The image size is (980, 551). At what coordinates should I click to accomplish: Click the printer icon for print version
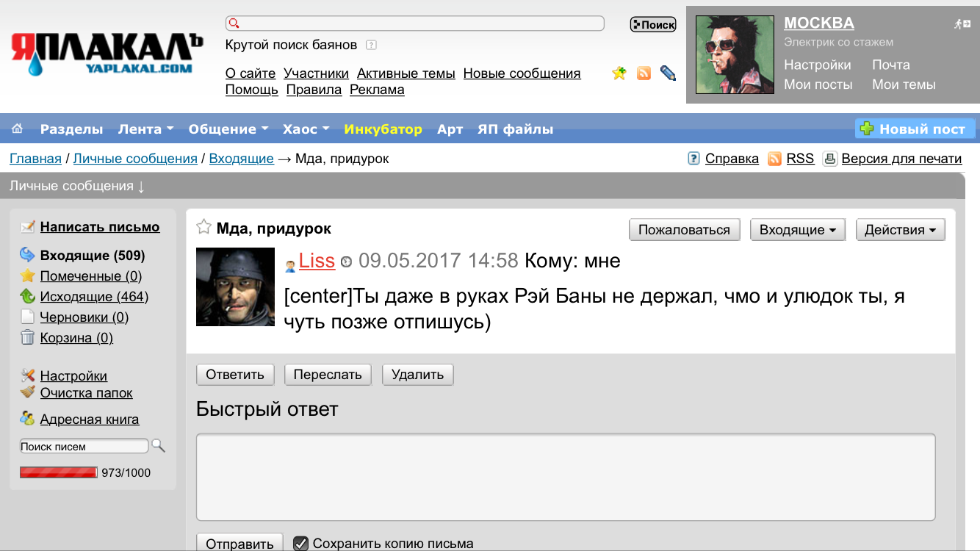coord(830,159)
